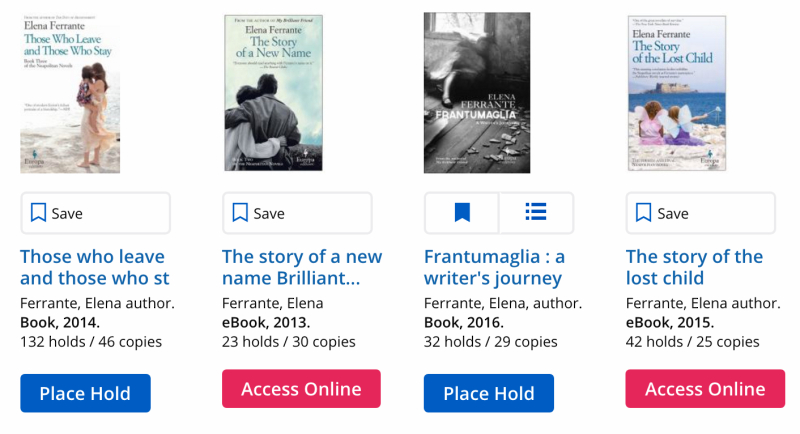Image resolution: width=800 pixels, height=434 pixels.
Task: Save Those who leave and those who stay
Action: pyautogui.click(x=95, y=213)
